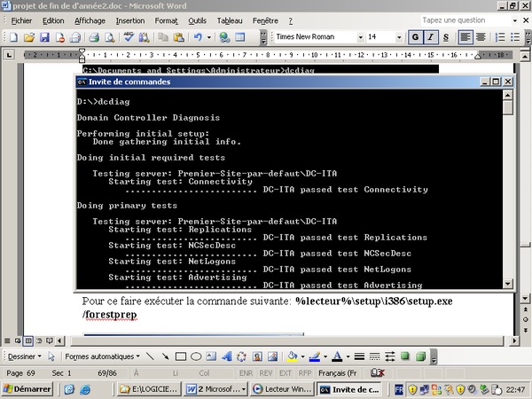Open the Line Style options
This screenshot has width=532, height=399.
359,356
